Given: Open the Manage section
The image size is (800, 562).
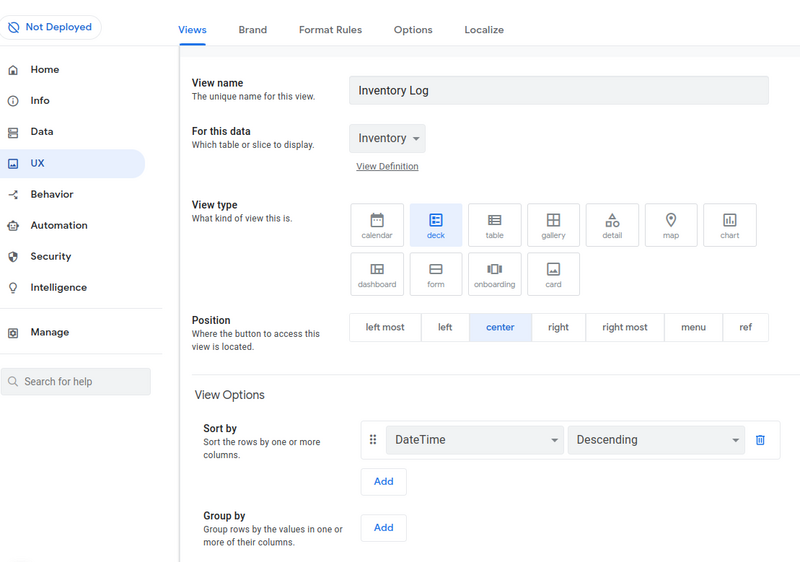Looking at the screenshot, I should coord(49,332).
